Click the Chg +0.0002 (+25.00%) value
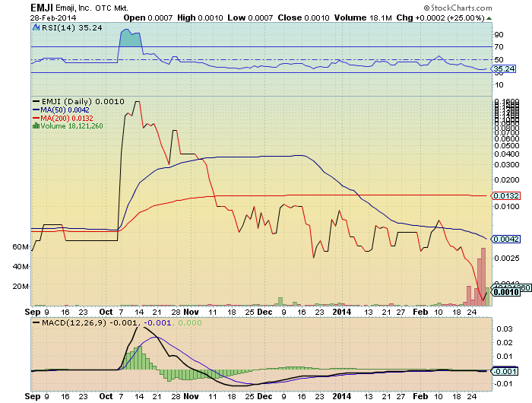The width and height of the screenshot is (532, 403). tap(440, 17)
